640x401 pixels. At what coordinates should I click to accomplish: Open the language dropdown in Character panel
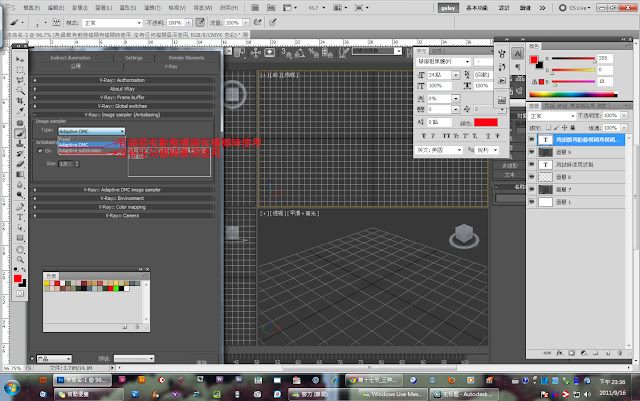[439, 150]
